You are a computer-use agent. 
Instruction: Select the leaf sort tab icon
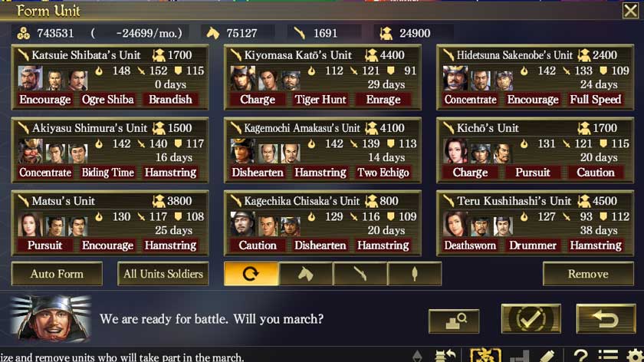(x=415, y=274)
